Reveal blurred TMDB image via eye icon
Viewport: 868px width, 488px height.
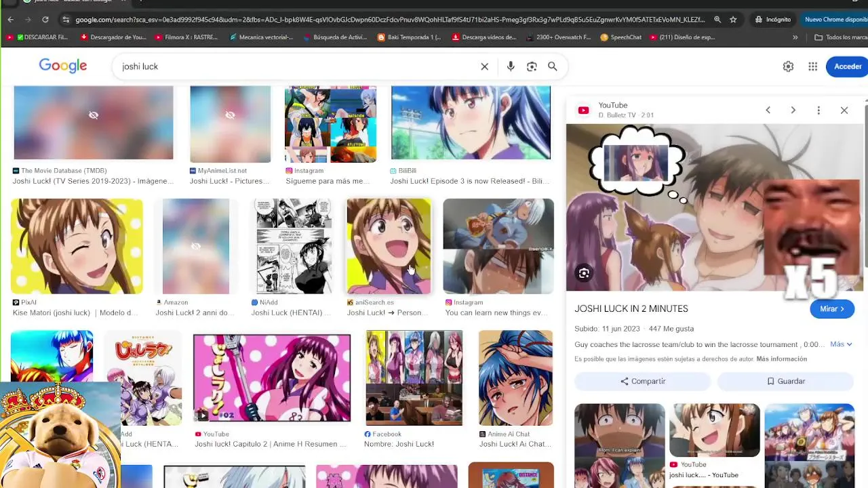94,115
